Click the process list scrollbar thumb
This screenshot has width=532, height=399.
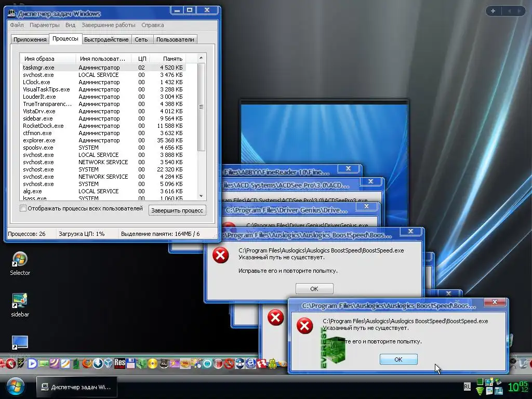[x=201, y=107]
